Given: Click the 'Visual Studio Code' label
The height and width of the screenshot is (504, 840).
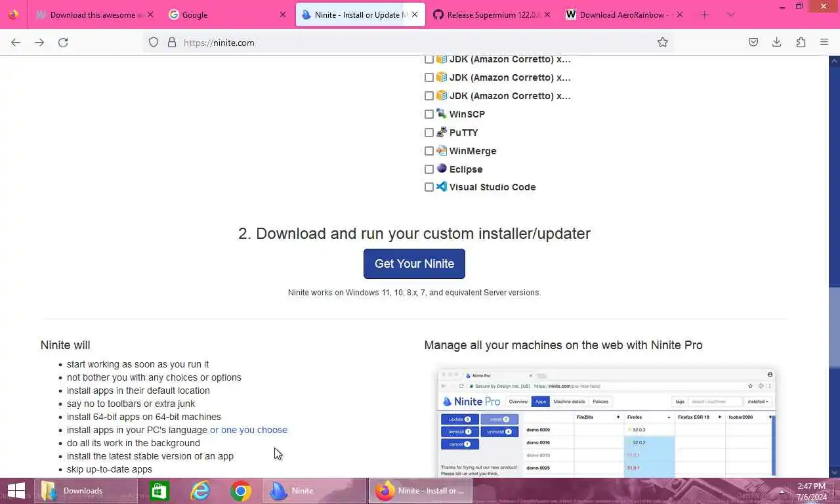Looking at the screenshot, I should 493,187.
